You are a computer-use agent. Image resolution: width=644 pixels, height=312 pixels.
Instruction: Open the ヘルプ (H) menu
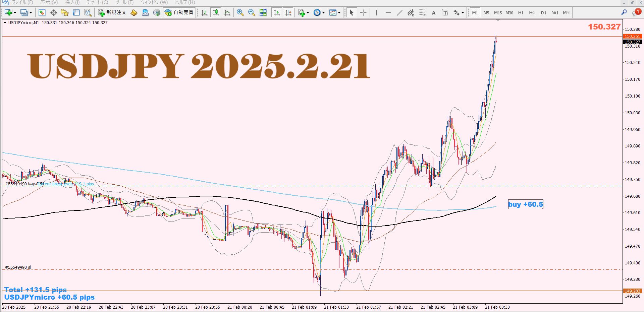click(185, 2)
